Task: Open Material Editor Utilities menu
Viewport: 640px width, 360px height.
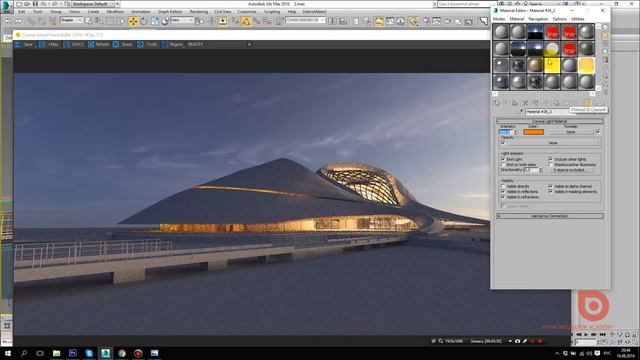Action: [x=577, y=19]
